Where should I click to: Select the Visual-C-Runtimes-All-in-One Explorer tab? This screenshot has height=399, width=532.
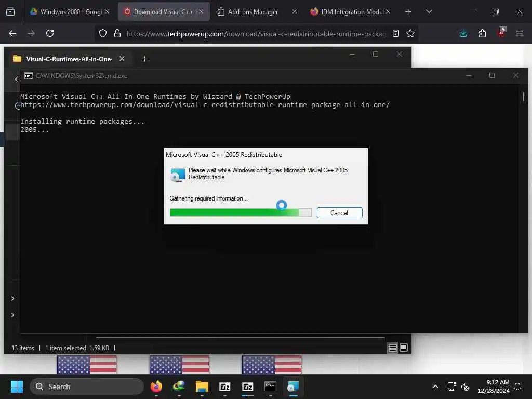[69, 59]
